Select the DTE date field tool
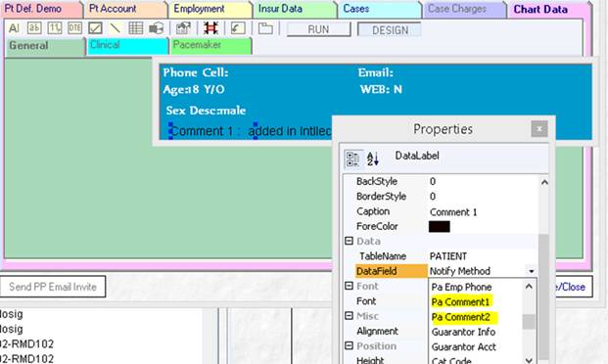Viewport: 608px width, 364px height. click(74, 28)
